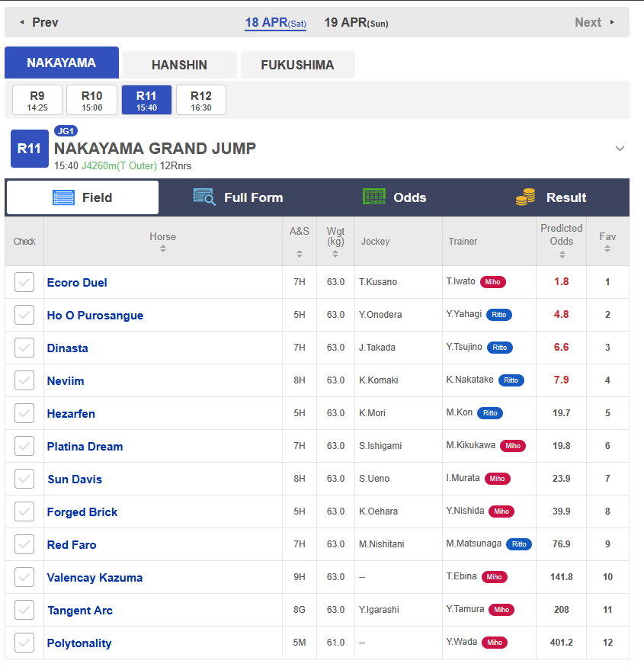Click the JG1 grade badge
The height and width of the screenshot is (667, 644).
pyautogui.click(x=66, y=131)
